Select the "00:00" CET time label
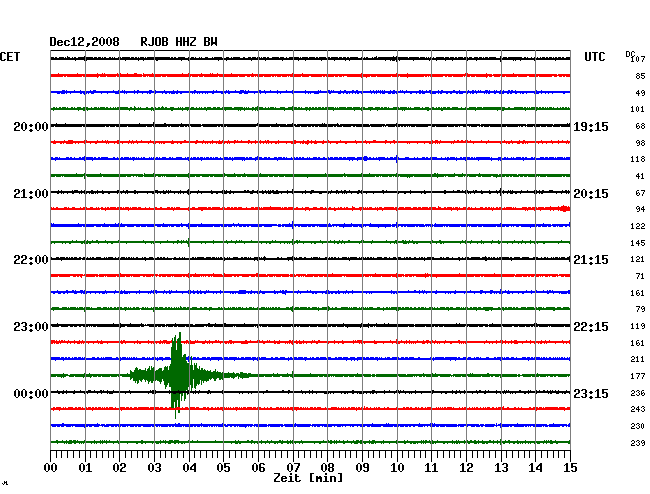 31,393
